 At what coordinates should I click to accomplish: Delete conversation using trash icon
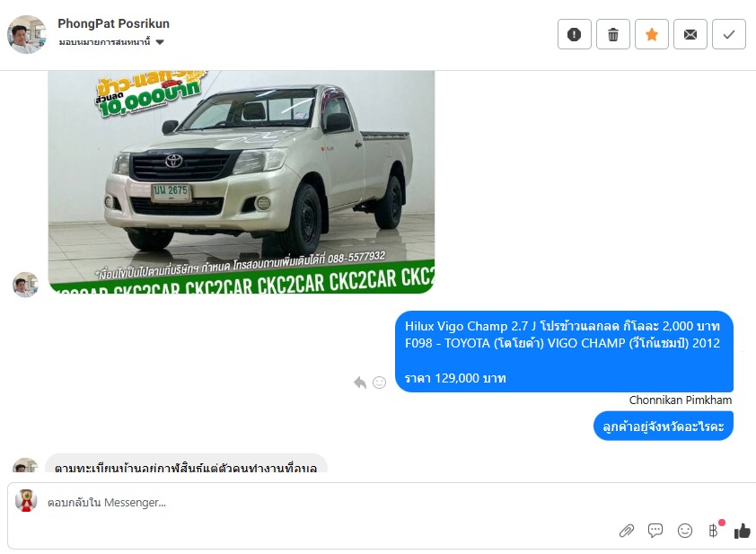point(613,34)
